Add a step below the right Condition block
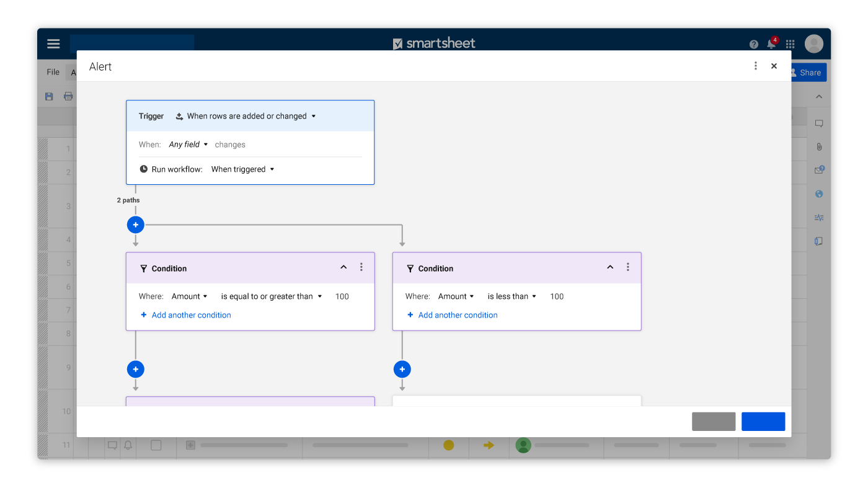Image resolution: width=868 pixels, height=488 pixels. (x=402, y=370)
